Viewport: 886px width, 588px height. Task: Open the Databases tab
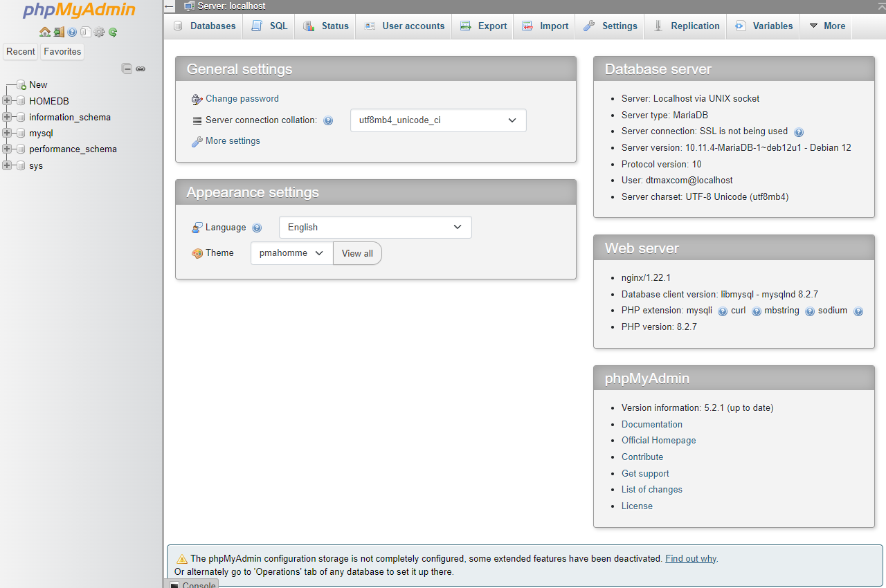tap(204, 26)
